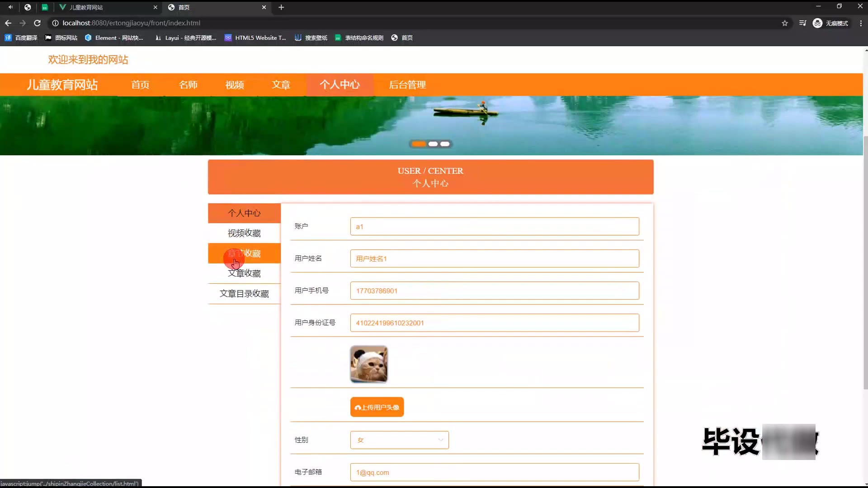The height and width of the screenshot is (488, 868).
Task: Reload the page with the refresh icon
Action: [38, 23]
